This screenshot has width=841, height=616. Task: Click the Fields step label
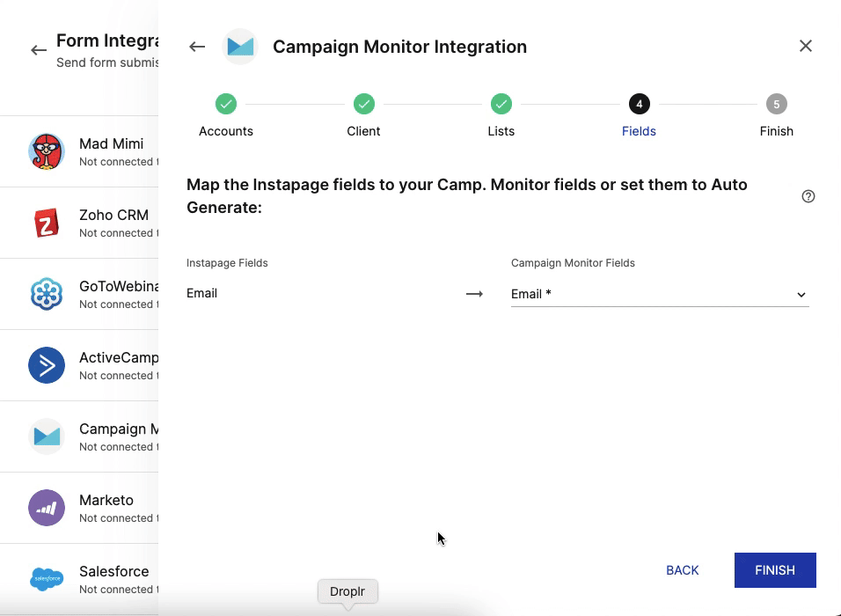click(639, 131)
